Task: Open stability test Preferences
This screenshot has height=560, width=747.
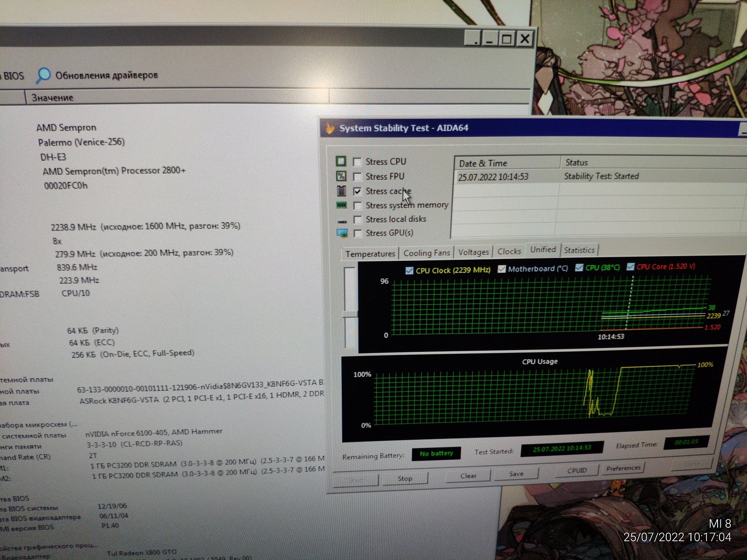Action: click(x=623, y=468)
